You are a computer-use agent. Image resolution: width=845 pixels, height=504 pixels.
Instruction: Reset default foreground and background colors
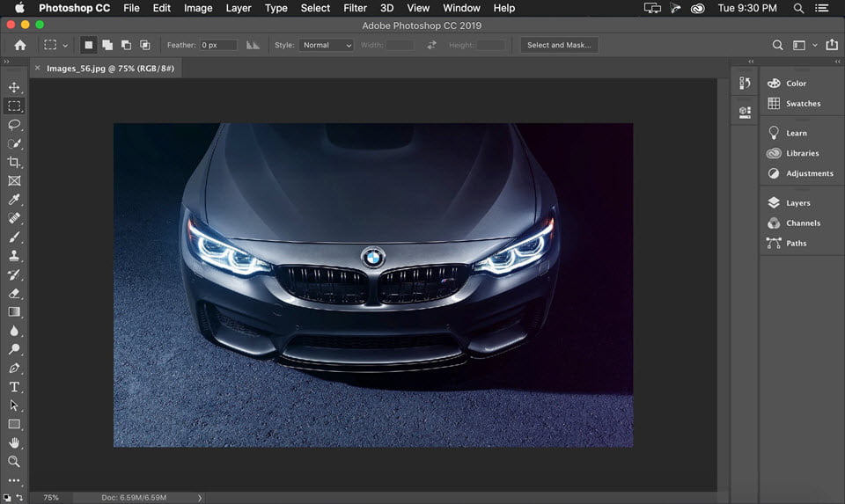click(x=7, y=497)
